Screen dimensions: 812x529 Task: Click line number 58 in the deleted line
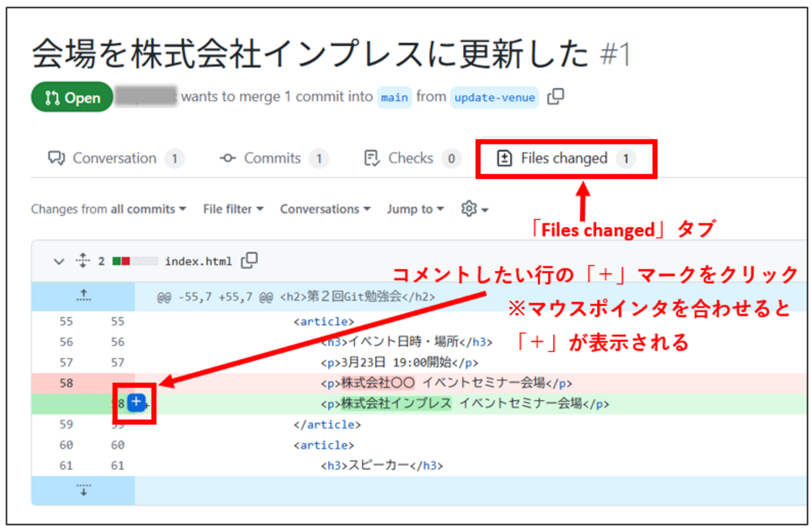65,383
